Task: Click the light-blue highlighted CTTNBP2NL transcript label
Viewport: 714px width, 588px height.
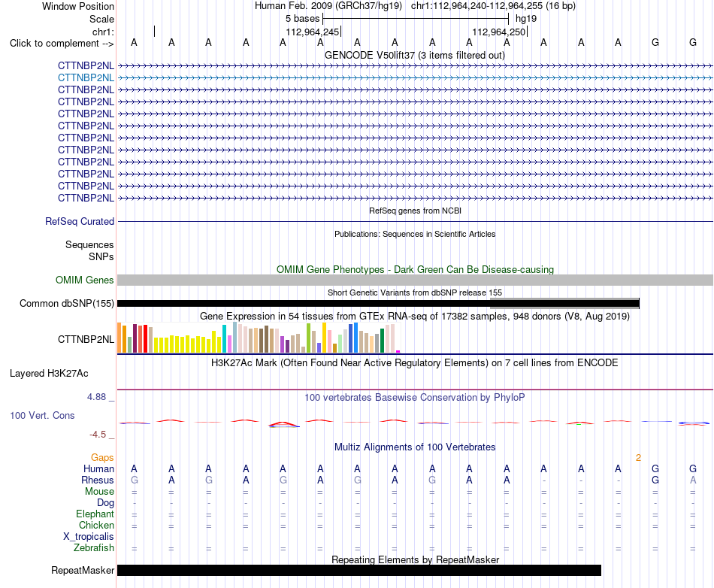Action: pos(86,78)
